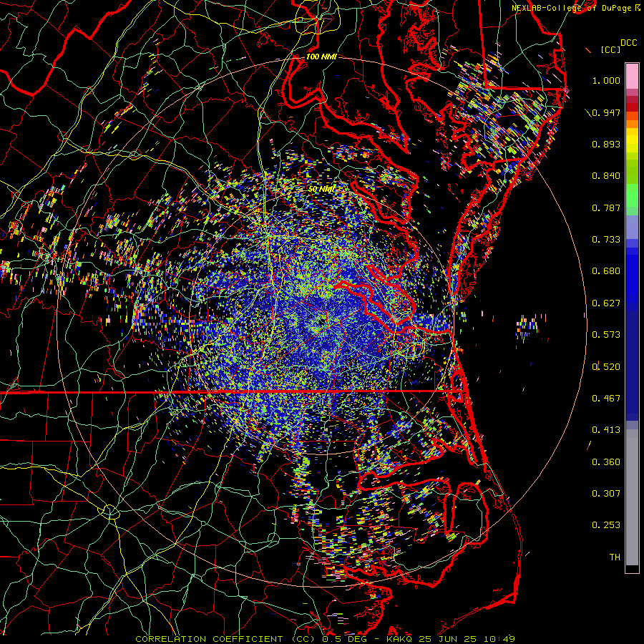
Task: Click the Correlation Coefficient caption text
Action: click(325, 639)
